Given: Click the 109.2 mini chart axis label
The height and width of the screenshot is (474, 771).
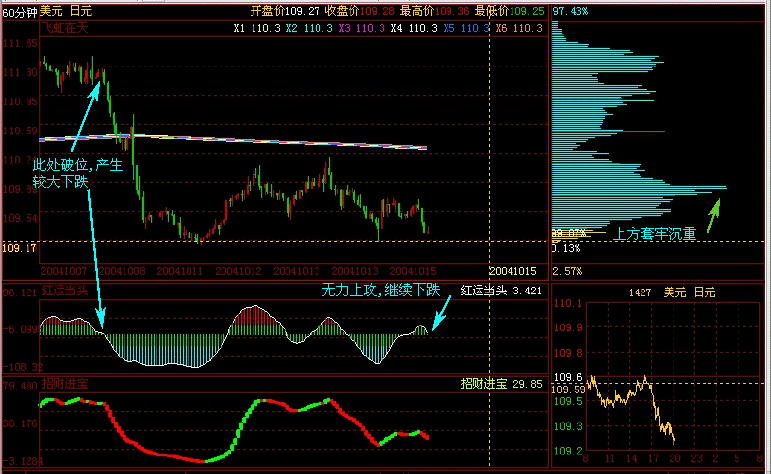Looking at the screenshot, I should [568, 451].
